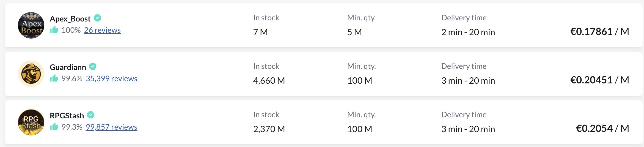Click the 4,660 M in-stock value
The width and height of the screenshot is (644, 147).
point(269,81)
